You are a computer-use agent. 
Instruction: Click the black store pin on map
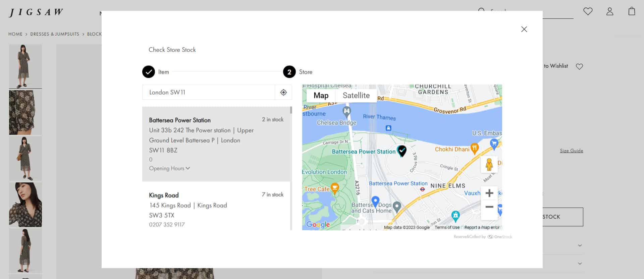(402, 151)
